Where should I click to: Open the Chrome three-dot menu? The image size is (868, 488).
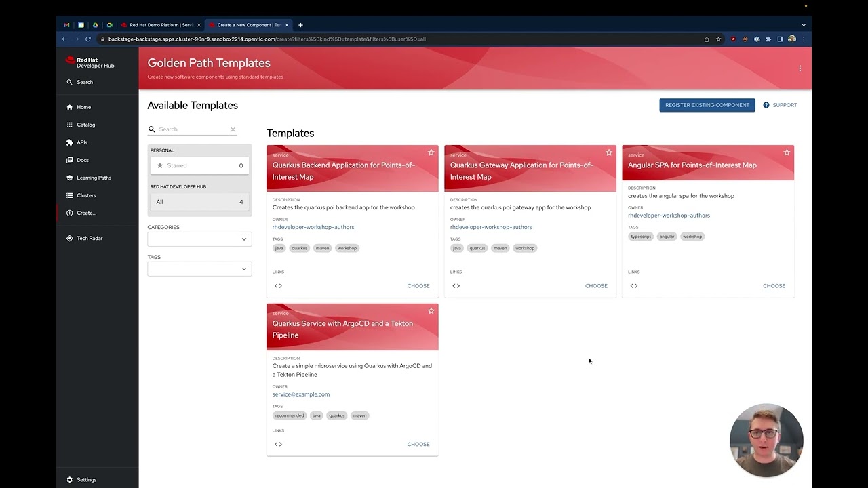click(804, 39)
